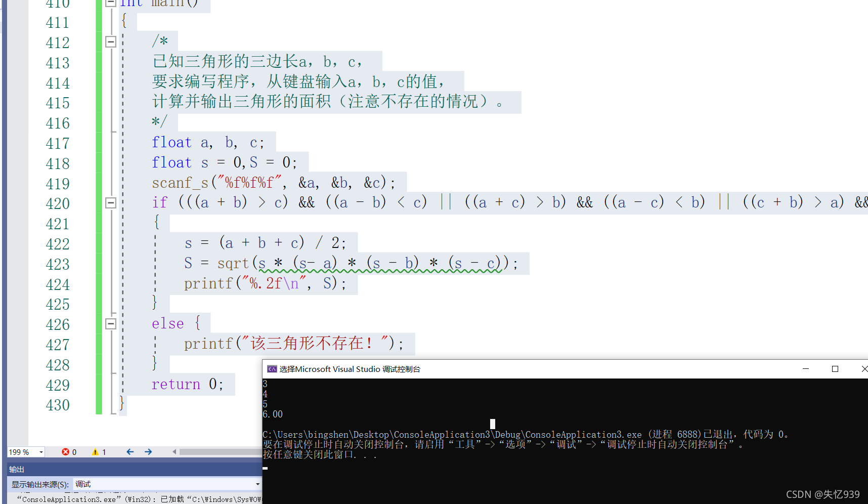Maximize the debug console window
Screen dimensions: 868x504
pos(835,369)
